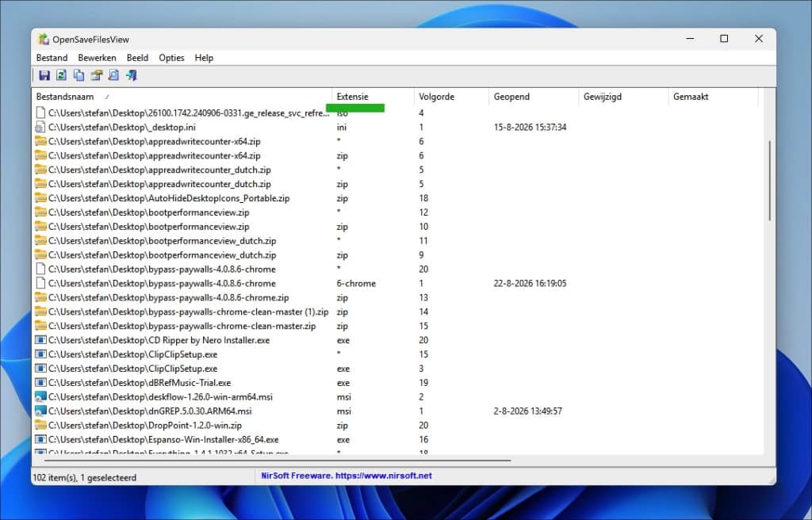Select 'CD Ripper by Nero Installer.exe' file name
Screen dimensions: 812x520
[159, 340]
